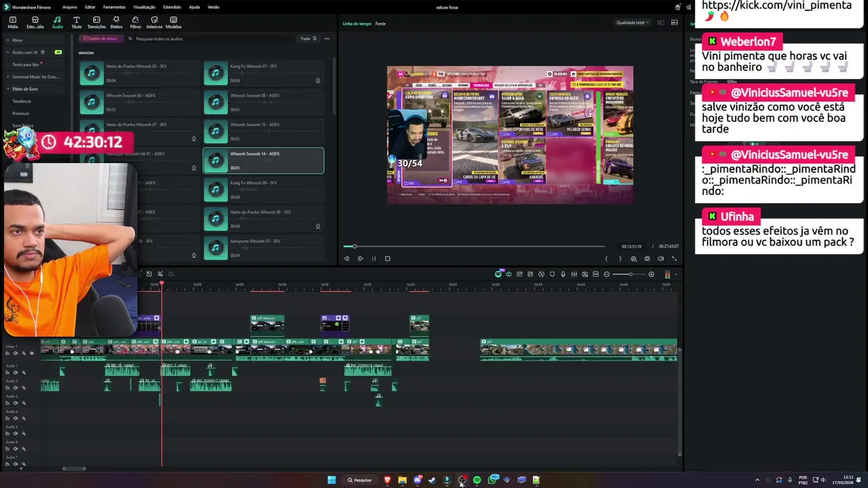Open the Modelos tab
This screenshot has height=488, width=868.
pos(173,22)
